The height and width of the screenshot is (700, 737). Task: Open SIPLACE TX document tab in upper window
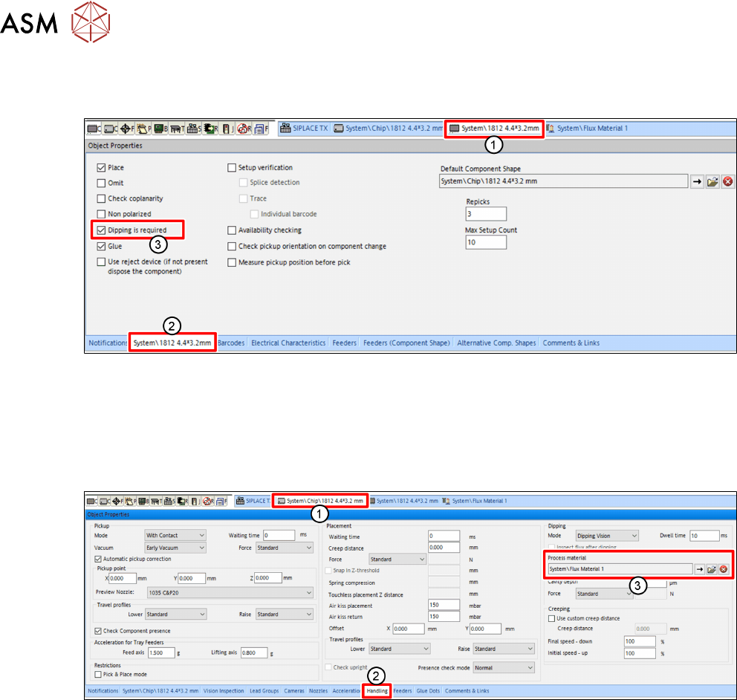point(304,129)
